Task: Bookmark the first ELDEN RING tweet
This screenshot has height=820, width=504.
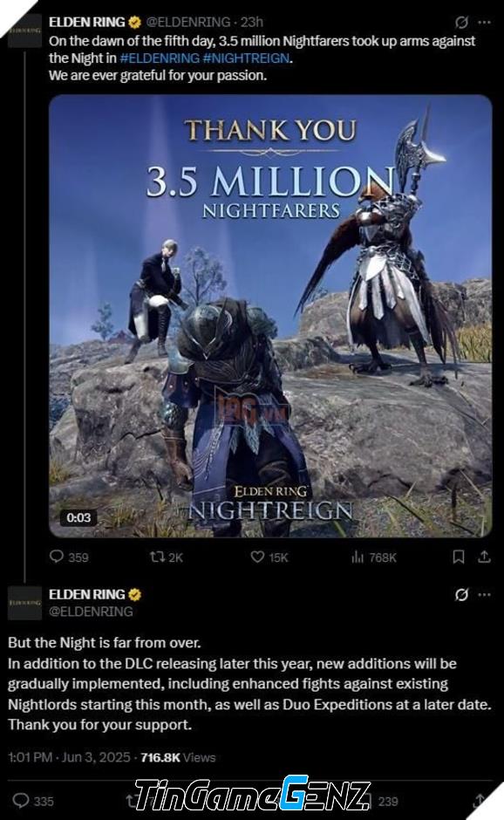Action: click(459, 557)
